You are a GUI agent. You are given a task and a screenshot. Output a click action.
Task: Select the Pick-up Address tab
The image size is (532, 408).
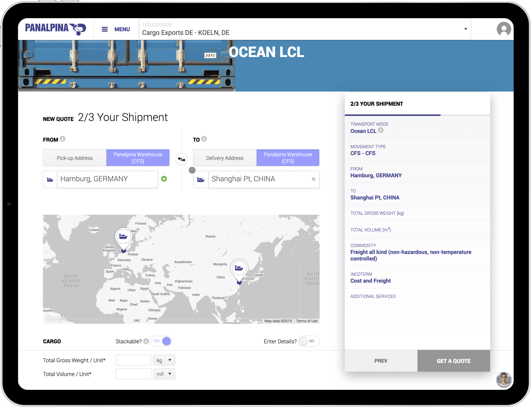[x=75, y=158]
